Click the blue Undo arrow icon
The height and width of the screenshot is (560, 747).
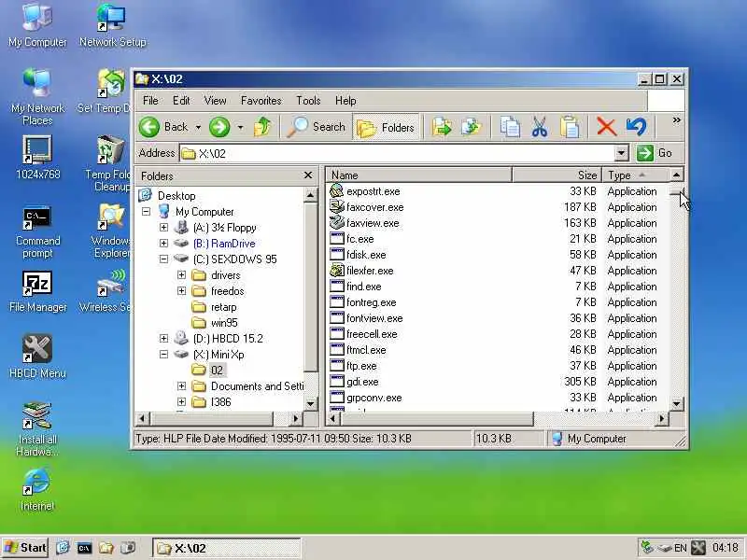coord(636,127)
